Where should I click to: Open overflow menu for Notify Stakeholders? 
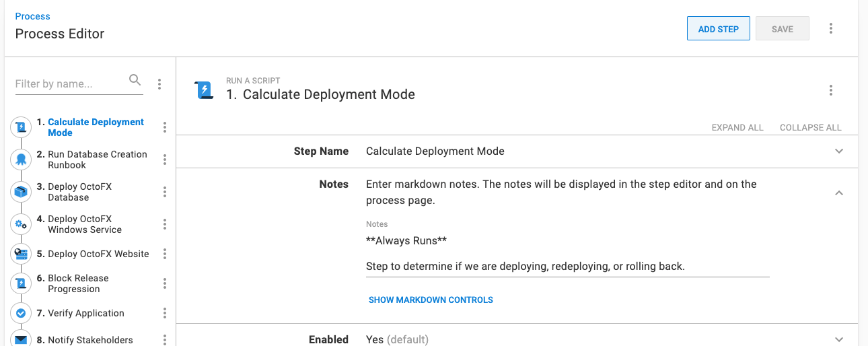[165, 340]
